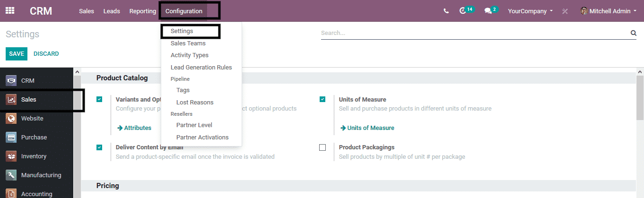Viewport: 644px width, 198px height.
Task: Click the search magnifier icon
Action: pyautogui.click(x=633, y=33)
